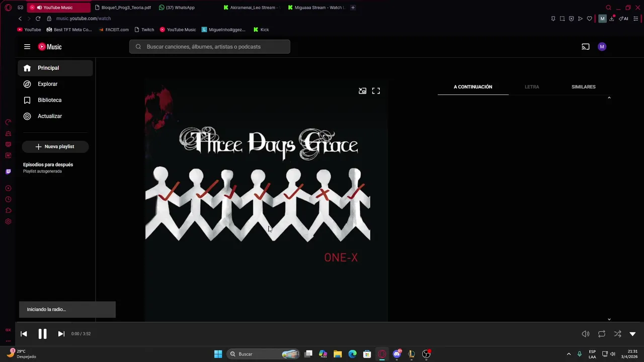This screenshot has width=644, height=362.
Task: Open Opera pinboard pin icon
Action: (x=553, y=19)
